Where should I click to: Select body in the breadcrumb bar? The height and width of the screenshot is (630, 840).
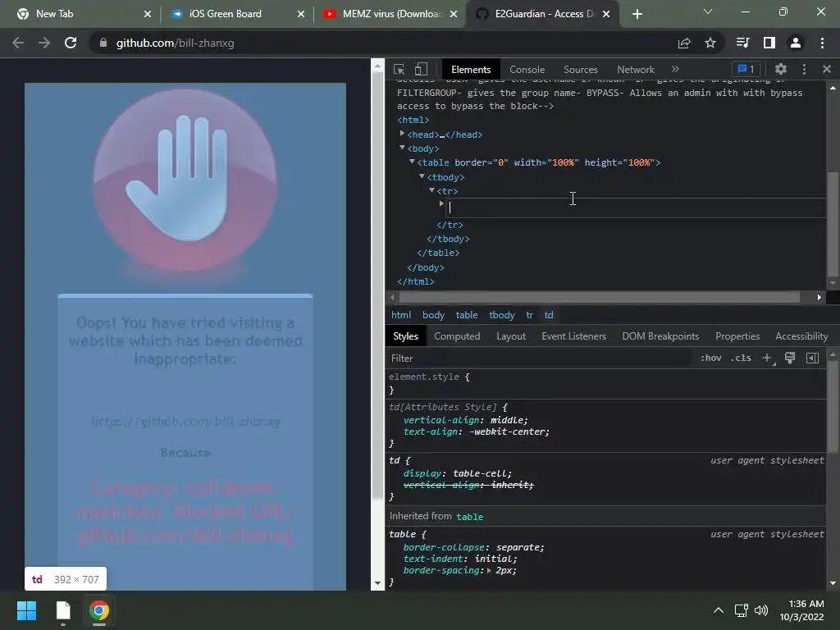433,315
